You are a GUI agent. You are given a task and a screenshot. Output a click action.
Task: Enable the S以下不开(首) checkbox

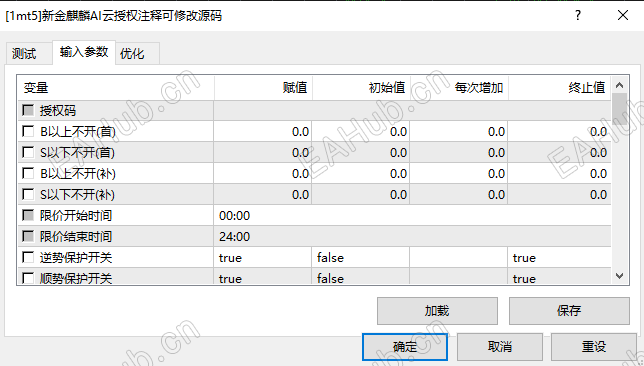click(x=28, y=152)
